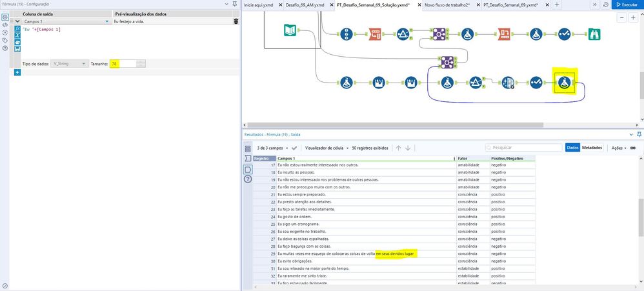Viewport: 644px width, 291px height.
Task: Zoom out canvas with minus button
Action: [x=622, y=17]
